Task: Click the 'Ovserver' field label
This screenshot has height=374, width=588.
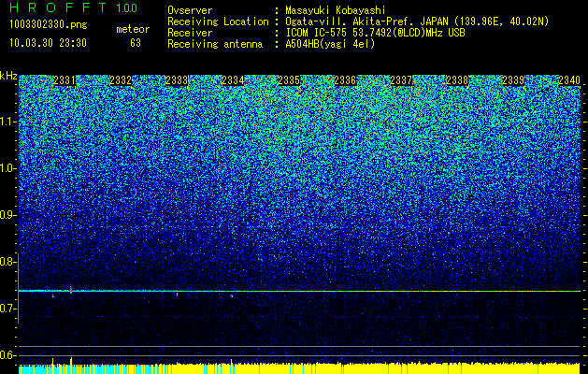Action: tap(190, 10)
